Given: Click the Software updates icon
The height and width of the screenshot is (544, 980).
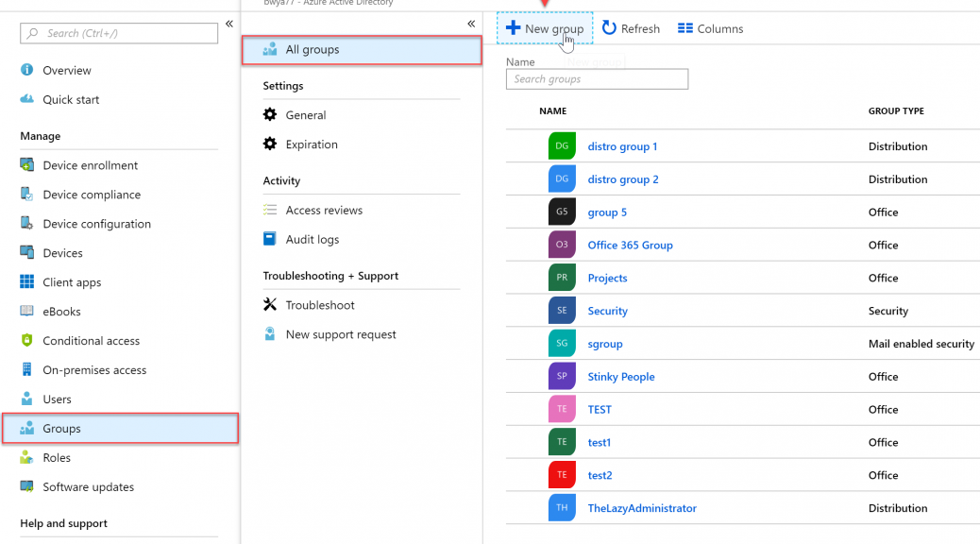Looking at the screenshot, I should pyautogui.click(x=26, y=486).
